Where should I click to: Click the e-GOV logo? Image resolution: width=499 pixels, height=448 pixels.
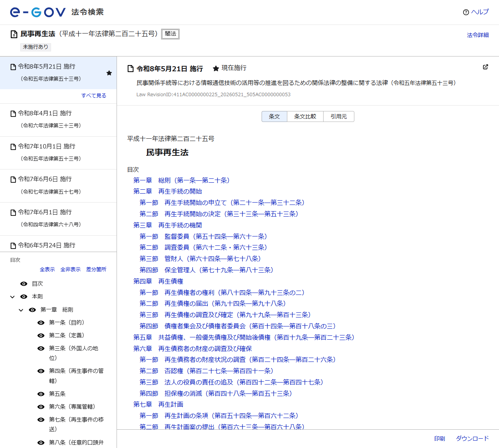(x=38, y=12)
